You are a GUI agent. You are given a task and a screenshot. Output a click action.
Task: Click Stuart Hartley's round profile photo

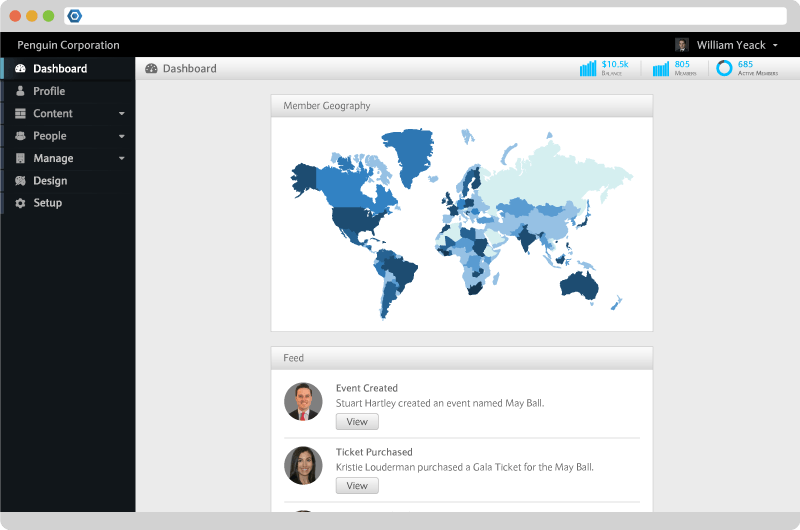click(303, 401)
